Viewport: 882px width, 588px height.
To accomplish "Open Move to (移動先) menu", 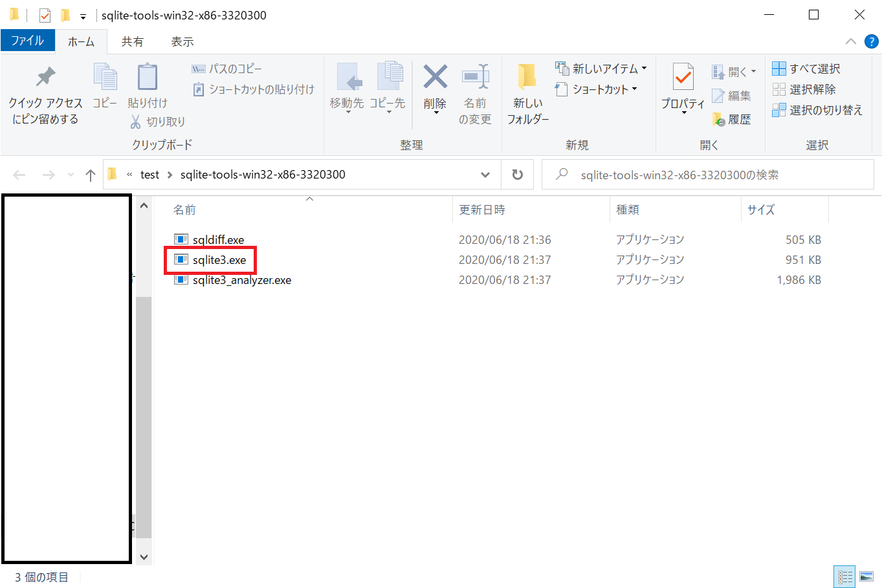I will tap(347, 89).
